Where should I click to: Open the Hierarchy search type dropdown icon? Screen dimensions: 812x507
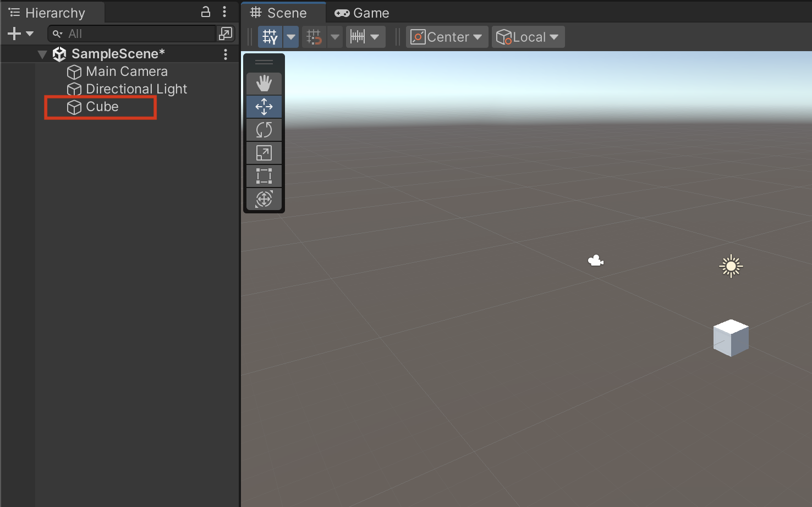coord(57,34)
